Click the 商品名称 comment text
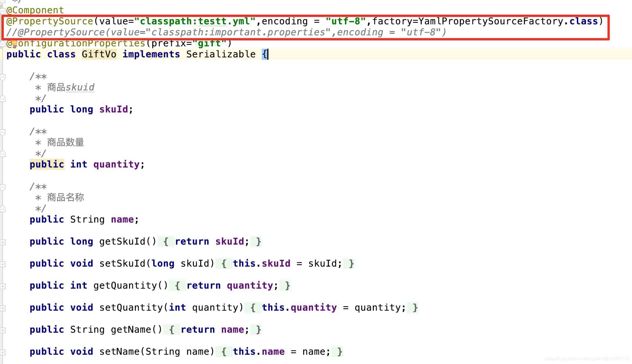 65,197
